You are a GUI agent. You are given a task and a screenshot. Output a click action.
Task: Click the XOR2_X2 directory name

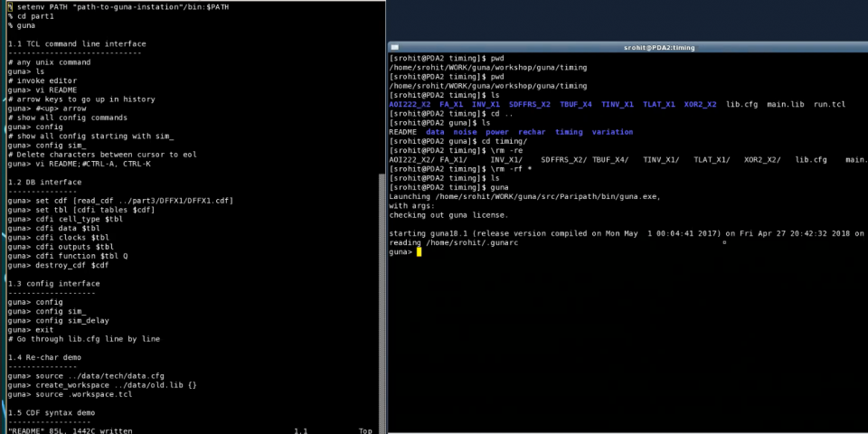[700, 104]
